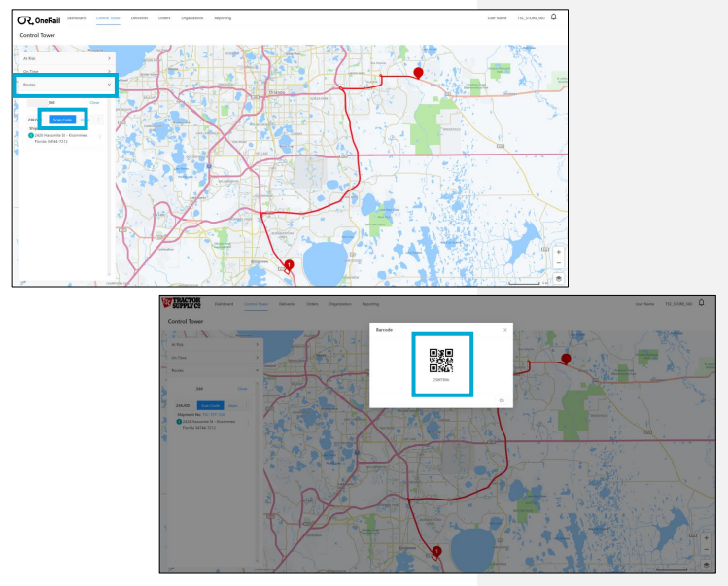Click the stops link in Tractor Supply panel
Screen dimensions: 728x586
click(x=232, y=406)
